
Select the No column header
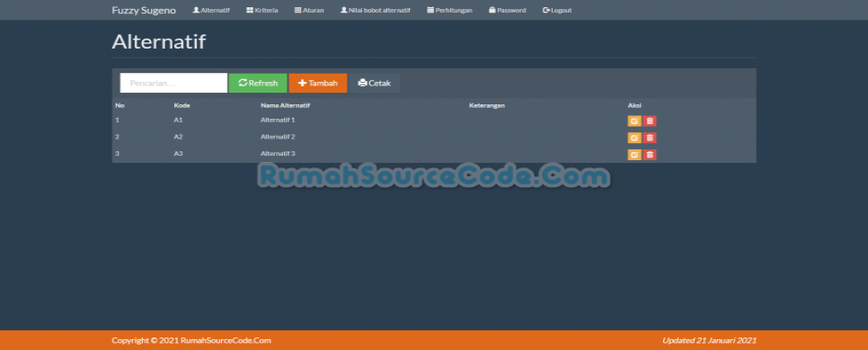(119, 105)
